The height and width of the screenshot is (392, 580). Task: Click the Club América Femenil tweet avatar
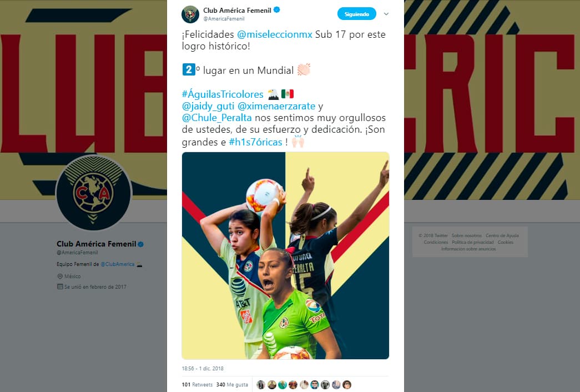[190, 14]
